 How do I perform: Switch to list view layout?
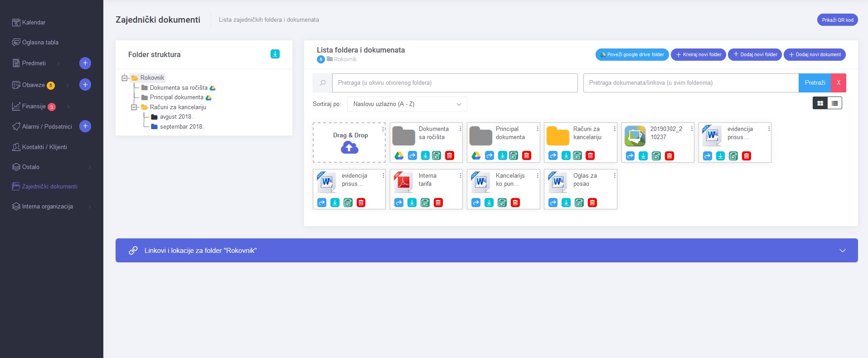(834, 103)
